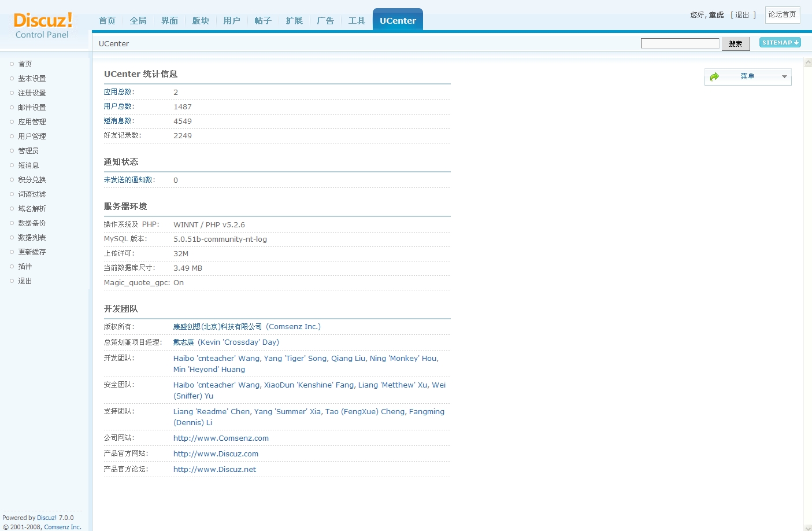The width and height of the screenshot is (812, 531).
Task: Follow the 未发送的通知数 link
Action: coord(128,180)
